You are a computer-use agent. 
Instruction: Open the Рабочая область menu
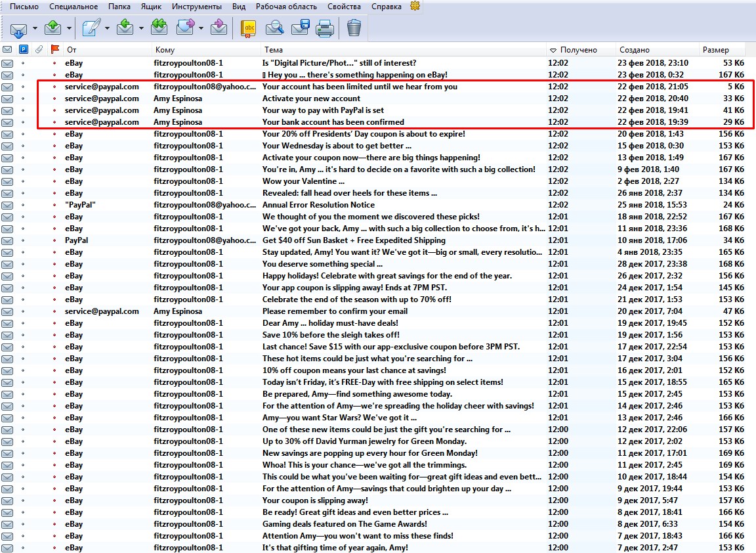(x=286, y=7)
